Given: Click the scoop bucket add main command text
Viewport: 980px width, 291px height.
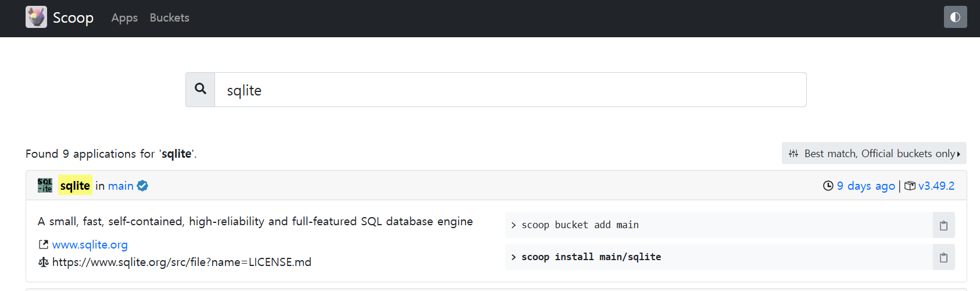Looking at the screenshot, I should (580, 225).
